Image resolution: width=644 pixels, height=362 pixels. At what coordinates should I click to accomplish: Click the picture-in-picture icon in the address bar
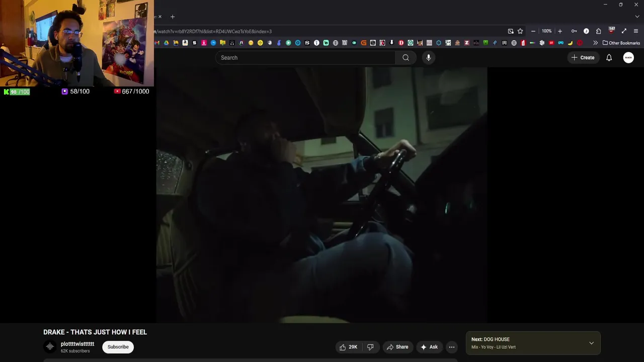click(x=511, y=31)
